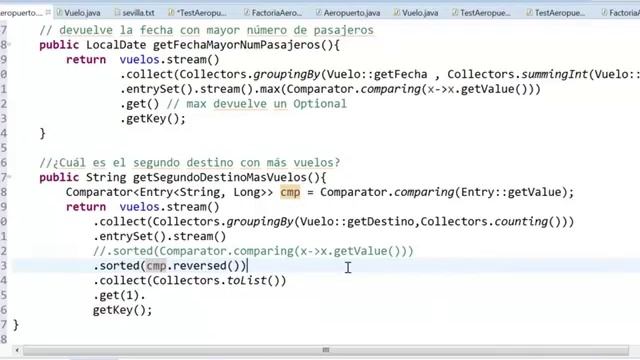The height and width of the screenshot is (360, 640).
Task: Click .collect(Collectors.toList()) line
Action: click(x=190, y=280)
